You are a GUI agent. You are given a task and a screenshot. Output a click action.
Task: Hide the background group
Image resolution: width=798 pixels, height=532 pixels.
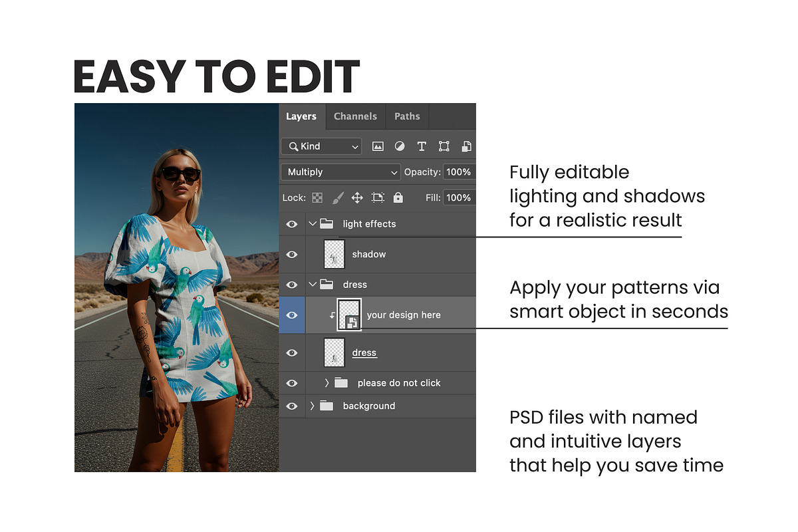(291, 406)
